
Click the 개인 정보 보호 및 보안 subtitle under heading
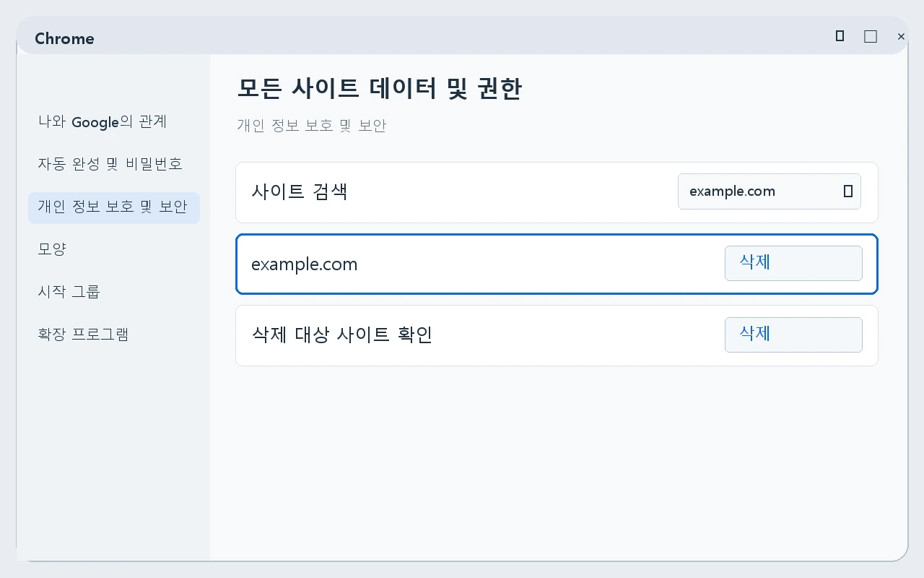pos(312,126)
